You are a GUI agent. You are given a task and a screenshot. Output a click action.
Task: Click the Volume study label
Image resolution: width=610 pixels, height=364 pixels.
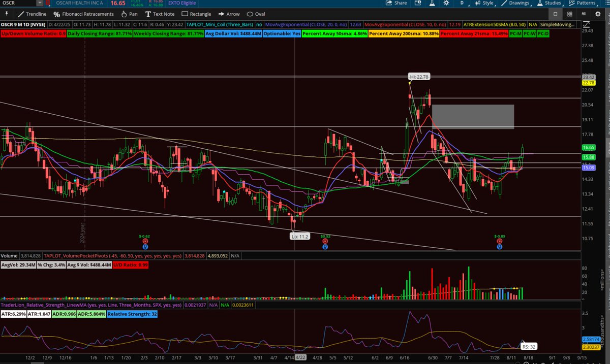pos(10,256)
